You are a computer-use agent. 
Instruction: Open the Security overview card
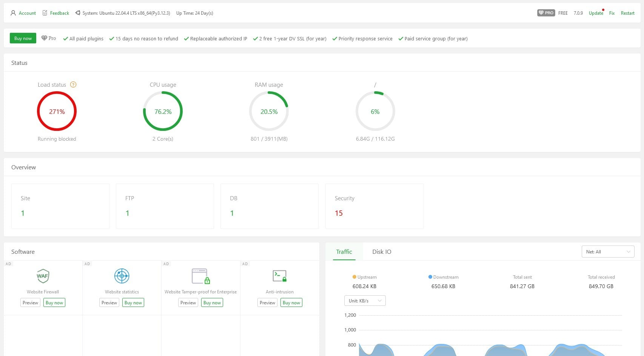click(374, 206)
